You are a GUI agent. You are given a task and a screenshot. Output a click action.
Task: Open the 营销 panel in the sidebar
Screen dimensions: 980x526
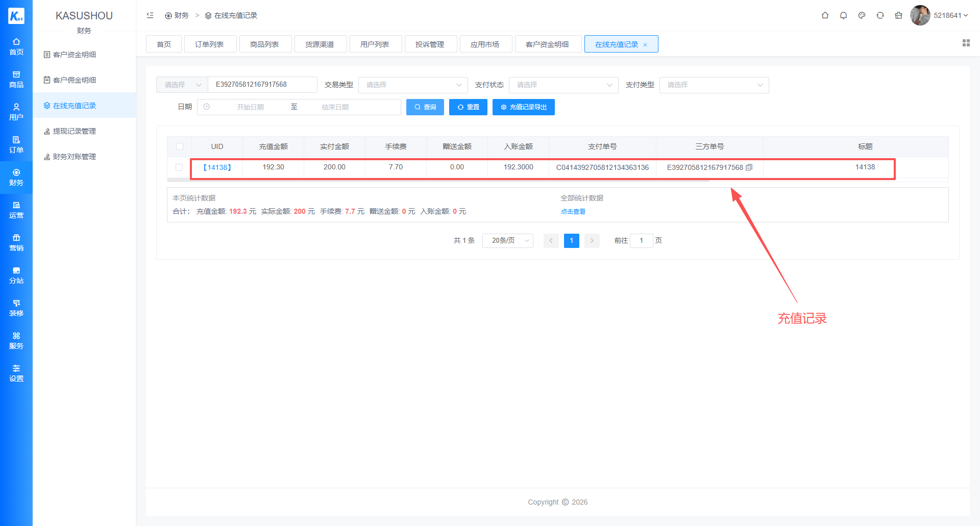[x=16, y=242]
